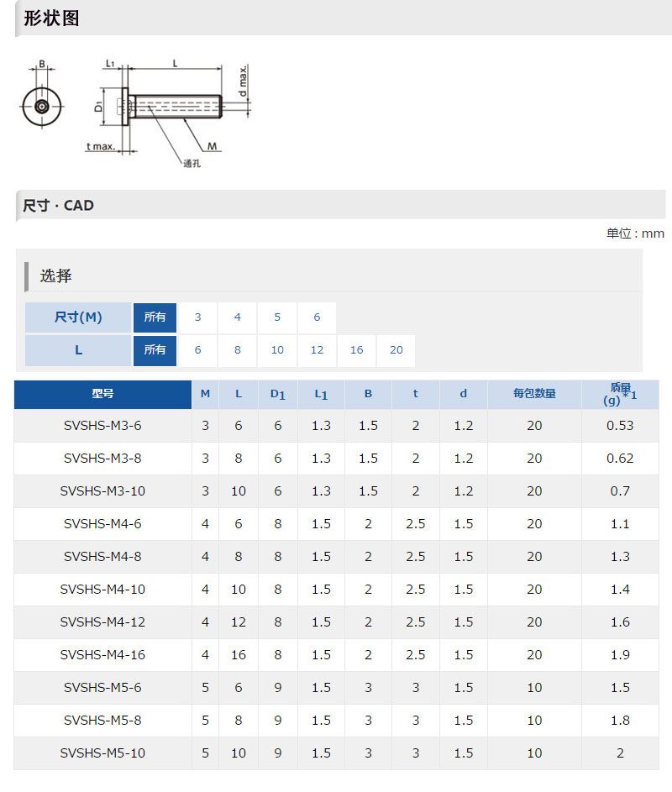Viewport: 672px width, 792px height.
Task: Click the D1 column header
Action: (x=277, y=394)
